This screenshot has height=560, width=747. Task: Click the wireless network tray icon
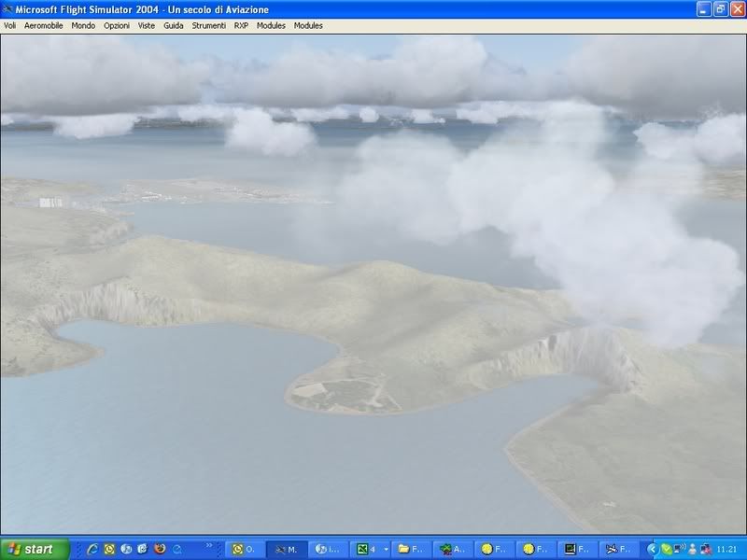click(x=680, y=549)
